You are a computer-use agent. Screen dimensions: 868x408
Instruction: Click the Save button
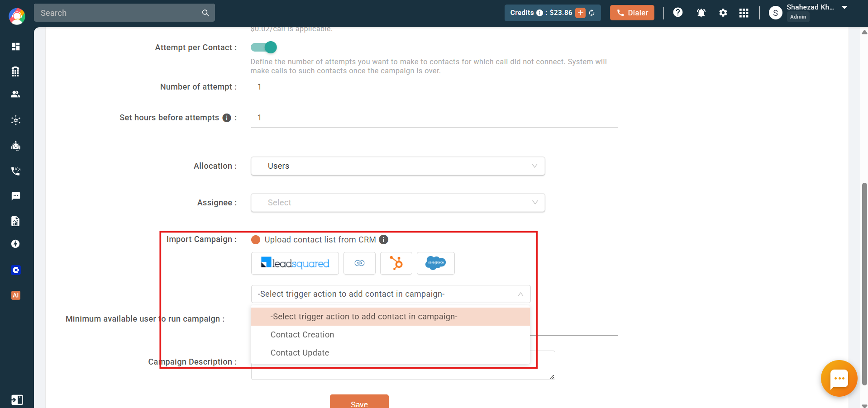pyautogui.click(x=359, y=401)
